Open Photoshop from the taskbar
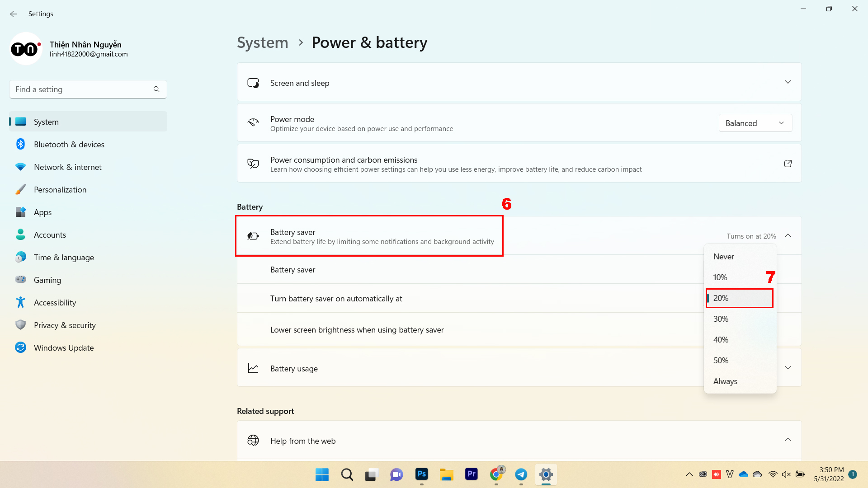 421,474
